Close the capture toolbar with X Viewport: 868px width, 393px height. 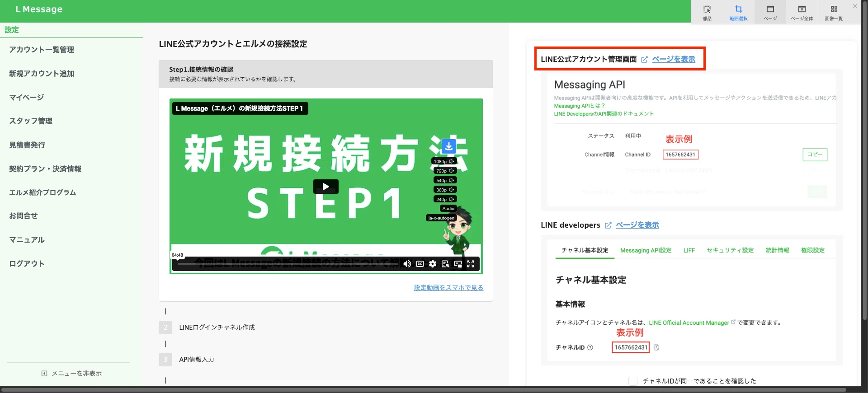coord(855,6)
